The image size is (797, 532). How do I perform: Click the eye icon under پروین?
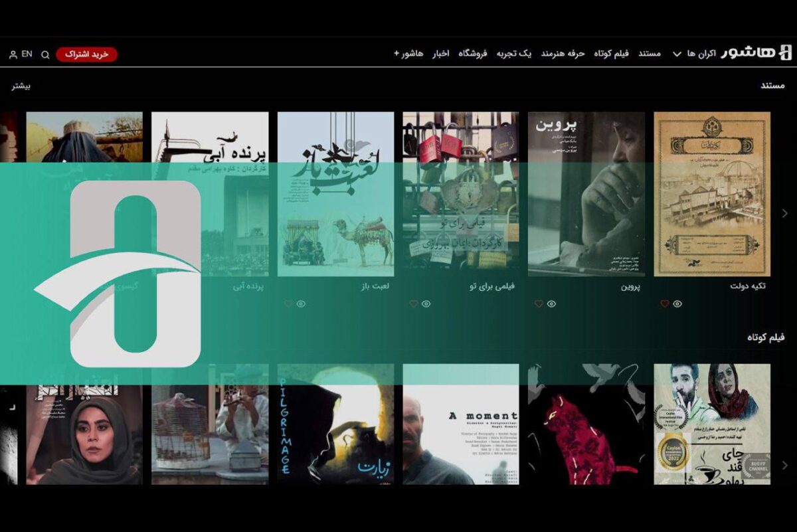(551, 304)
